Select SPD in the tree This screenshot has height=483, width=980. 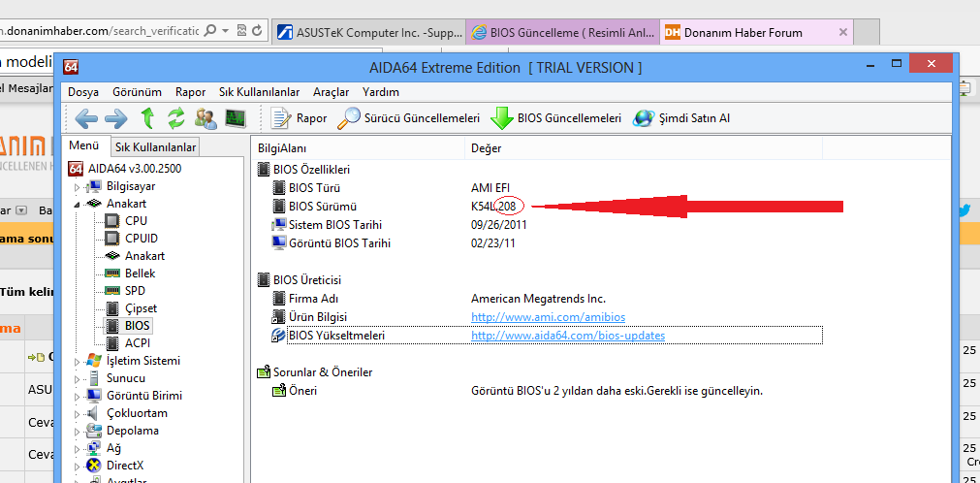coord(135,291)
